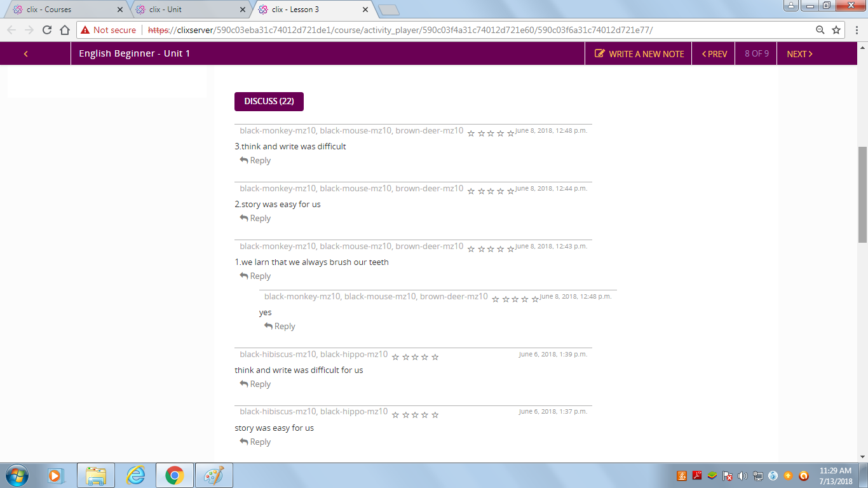This screenshot has height=488, width=868.
Task: Click the back chevron beside English Beginner
Action: 26,54
